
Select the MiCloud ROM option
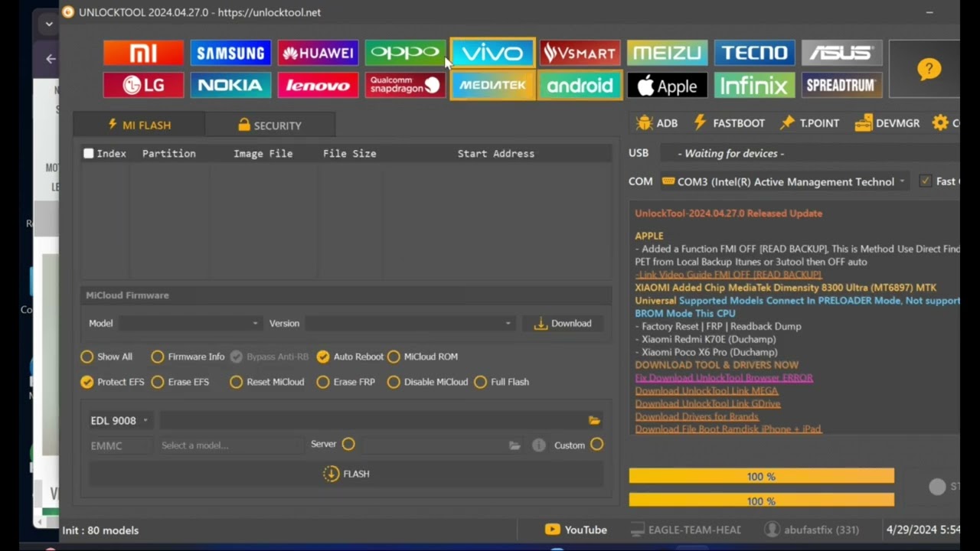point(423,357)
